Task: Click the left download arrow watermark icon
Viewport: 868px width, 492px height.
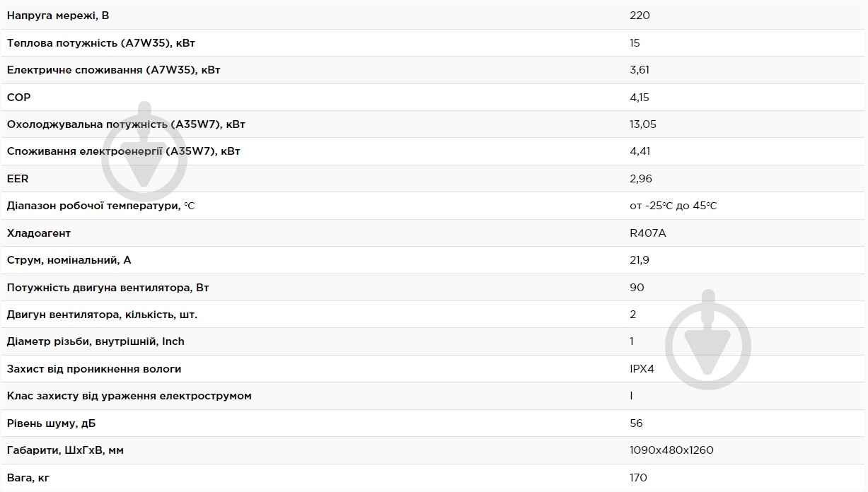Action: 144,156
